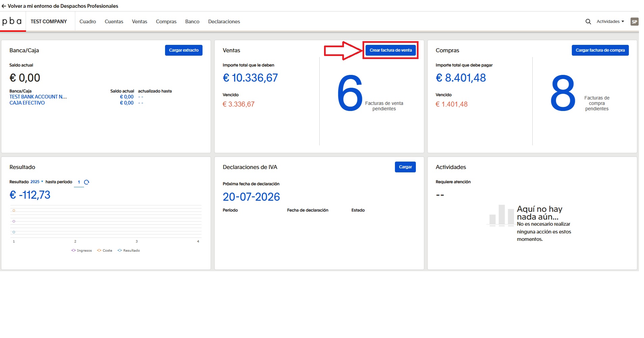Expand the Actividades dropdown
The height and width of the screenshot is (338, 644).
(x=610, y=22)
